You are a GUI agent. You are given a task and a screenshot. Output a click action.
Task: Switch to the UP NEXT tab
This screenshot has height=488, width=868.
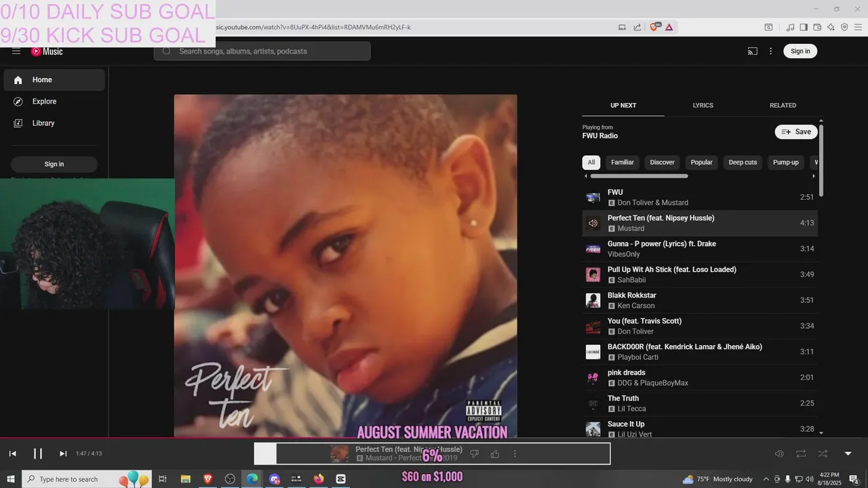tap(623, 105)
